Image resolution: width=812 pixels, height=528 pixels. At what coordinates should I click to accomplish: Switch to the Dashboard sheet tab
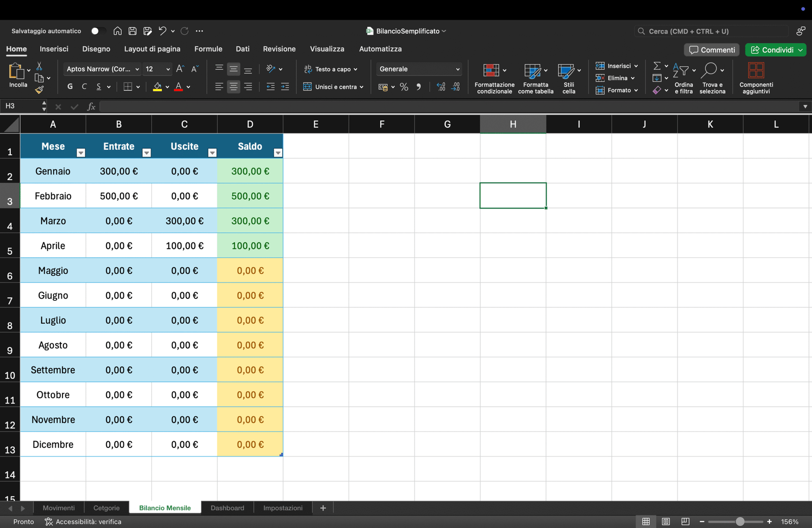pyautogui.click(x=227, y=508)
